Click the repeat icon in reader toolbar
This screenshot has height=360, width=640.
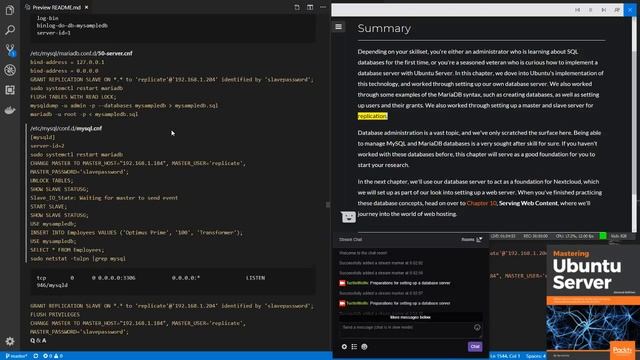[617, 10]
